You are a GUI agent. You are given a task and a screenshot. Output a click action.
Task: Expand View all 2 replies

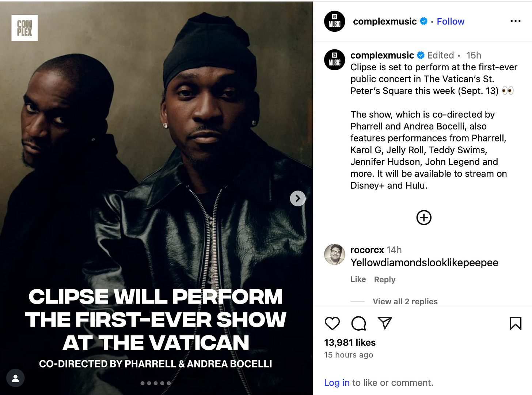[x=405, y=301]
